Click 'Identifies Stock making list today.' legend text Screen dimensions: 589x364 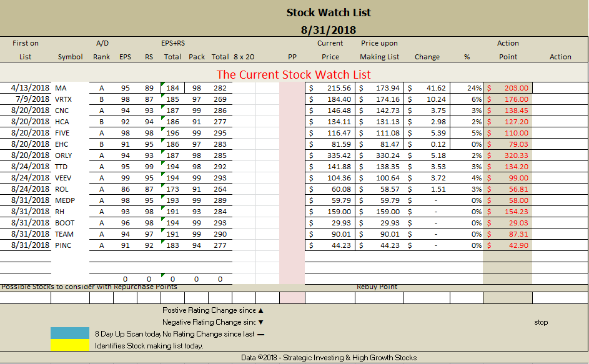click(149, 346)
